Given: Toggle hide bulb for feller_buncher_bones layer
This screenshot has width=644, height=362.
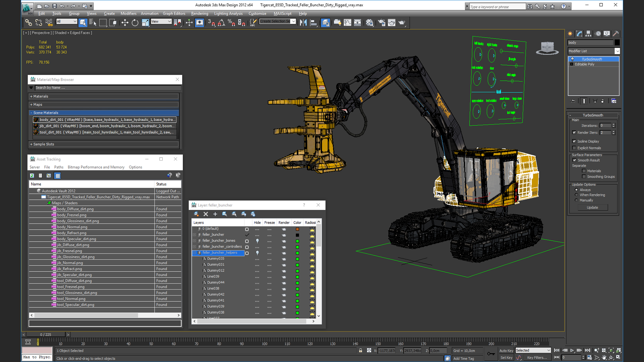Looking at the screenshot, I should click(x=257, y=241).
